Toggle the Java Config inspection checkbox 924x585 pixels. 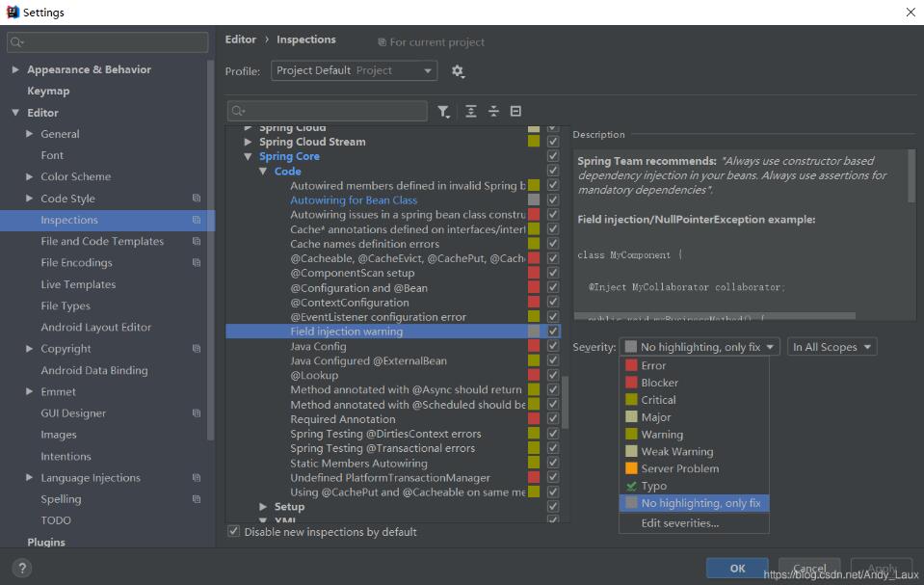[x=553, y=346]
